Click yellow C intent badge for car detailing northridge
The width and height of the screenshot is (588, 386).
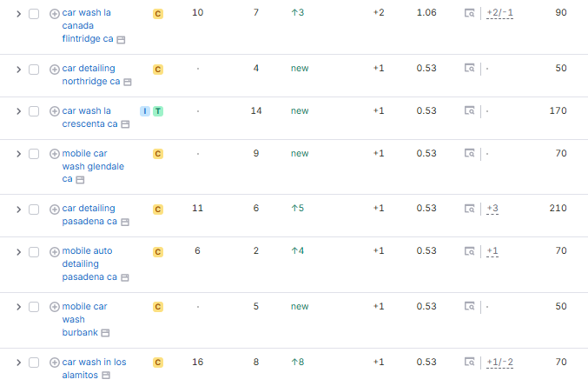tap(157, 69)
